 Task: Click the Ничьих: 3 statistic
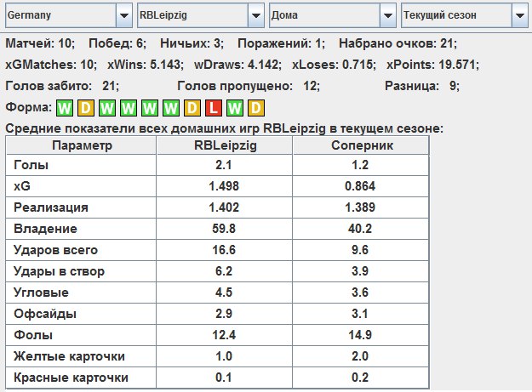(x=192, y=43)
